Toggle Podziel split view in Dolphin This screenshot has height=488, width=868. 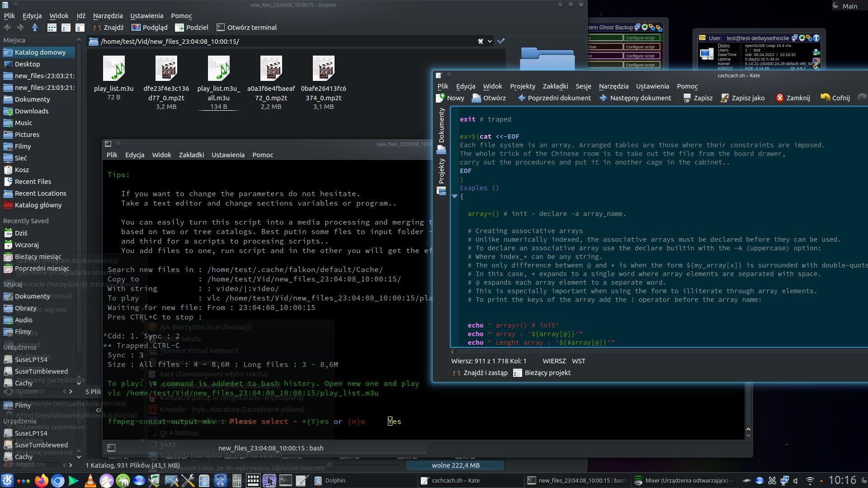tap(192, 28)
